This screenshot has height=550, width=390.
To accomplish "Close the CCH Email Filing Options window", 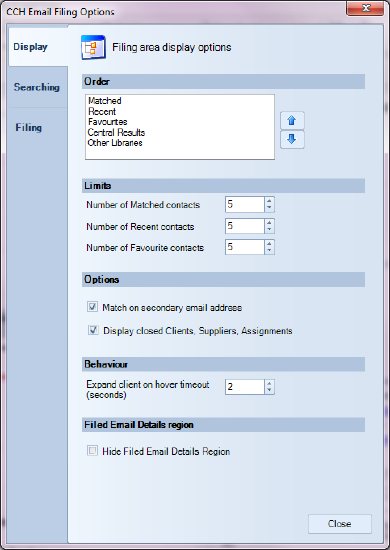I will [x=366, y=8].
